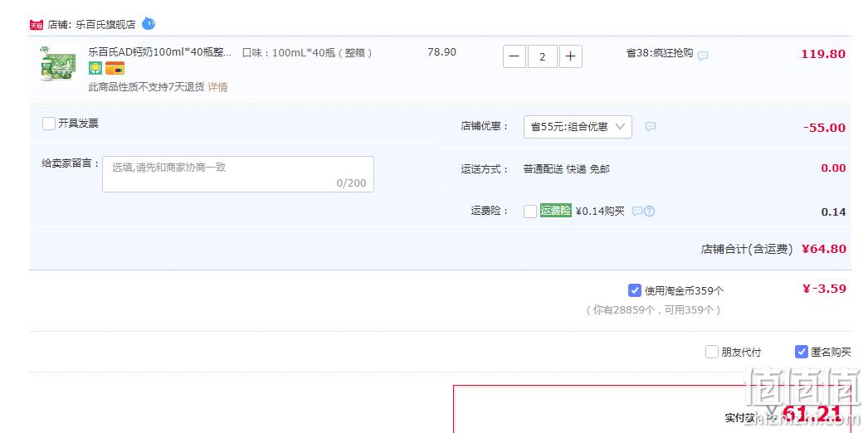The image size is (868, 433).
Task: Click the Tmall store logo icon
Action: (x=36, y=25)
